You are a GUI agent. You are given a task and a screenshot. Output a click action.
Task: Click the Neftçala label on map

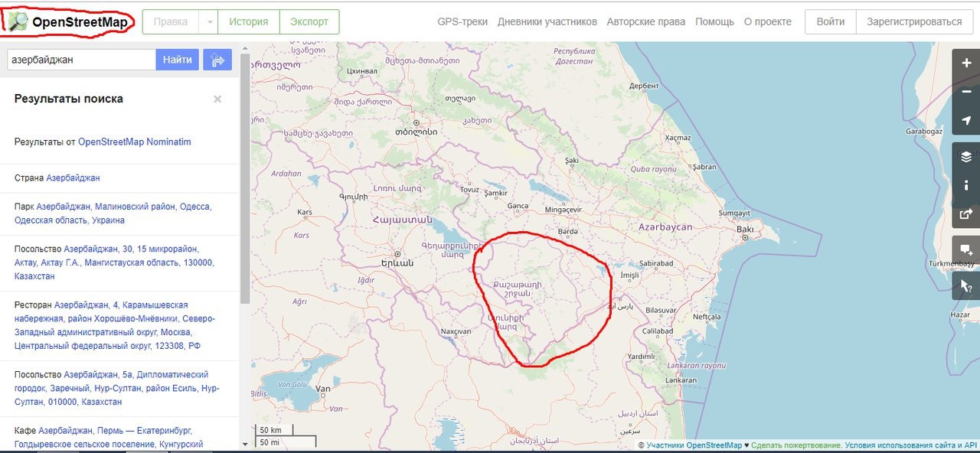pyautogui.click(x=707, y=317)
